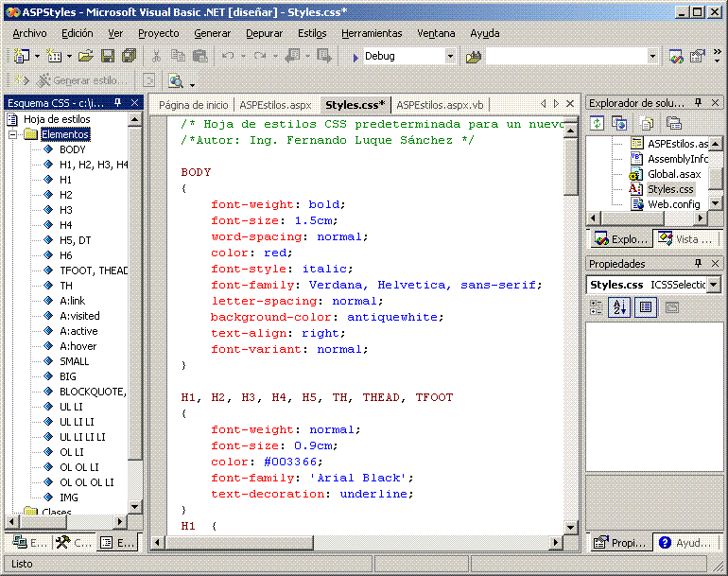Image resolution: width=728 pixels, height=576 pixels.
Task: Switch to the Página de inicio tab
Action: point(194,105)
